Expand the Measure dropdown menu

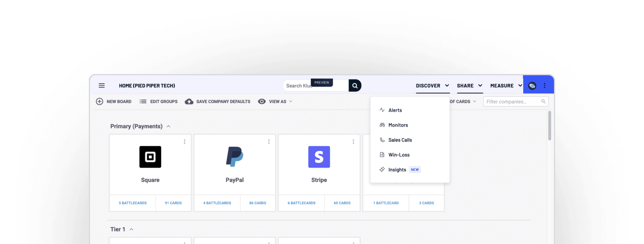(x=506, y=86)
